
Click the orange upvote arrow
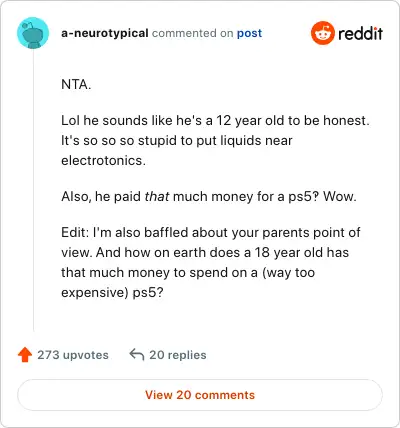pos(25,355)
